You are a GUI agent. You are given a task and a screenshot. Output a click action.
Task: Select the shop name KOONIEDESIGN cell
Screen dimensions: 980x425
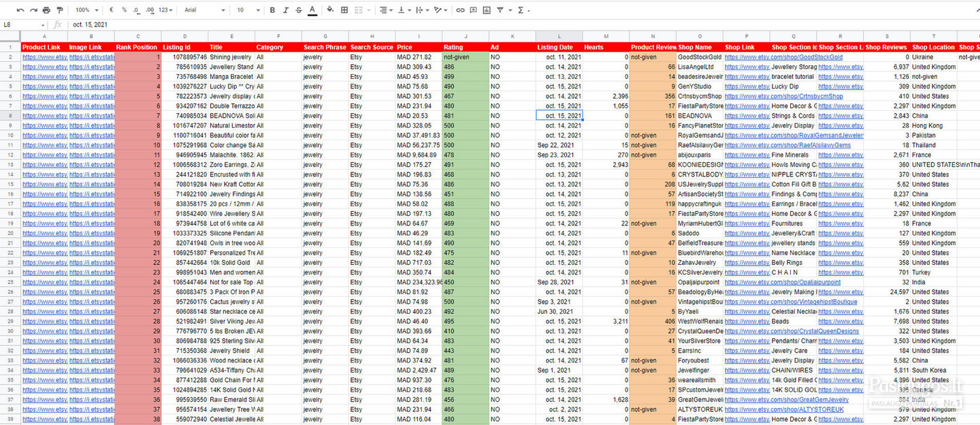700,165
